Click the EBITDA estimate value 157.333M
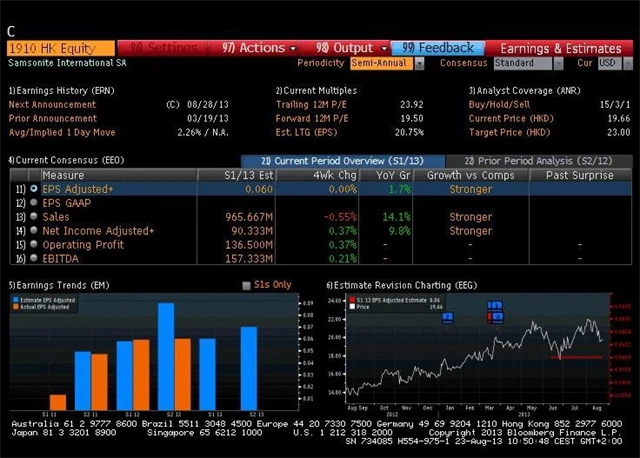Screen dimensions: 640x458 (249, 258)
